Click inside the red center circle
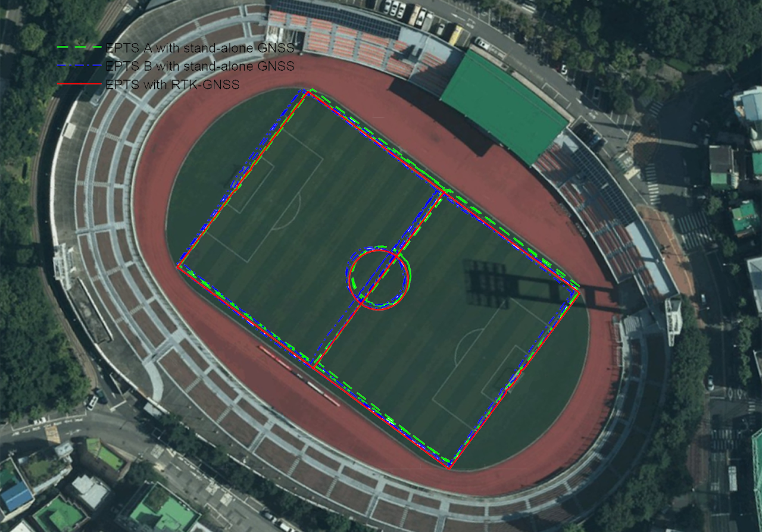This screenshot has width=762, height=532. [379, 280]
